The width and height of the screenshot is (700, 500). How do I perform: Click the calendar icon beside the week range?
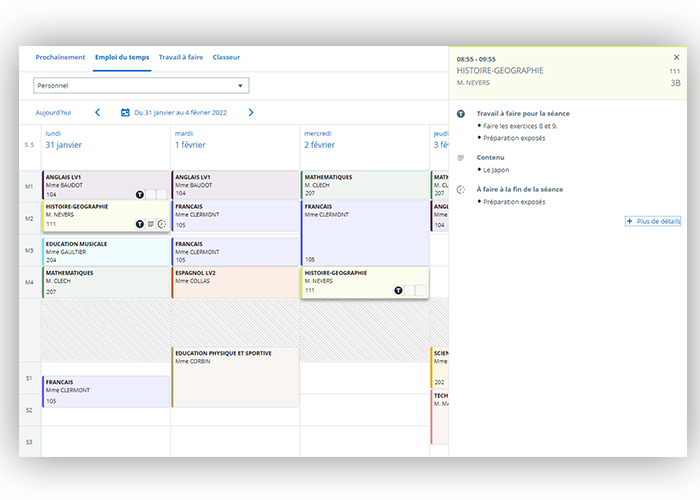tap(125, 113)
